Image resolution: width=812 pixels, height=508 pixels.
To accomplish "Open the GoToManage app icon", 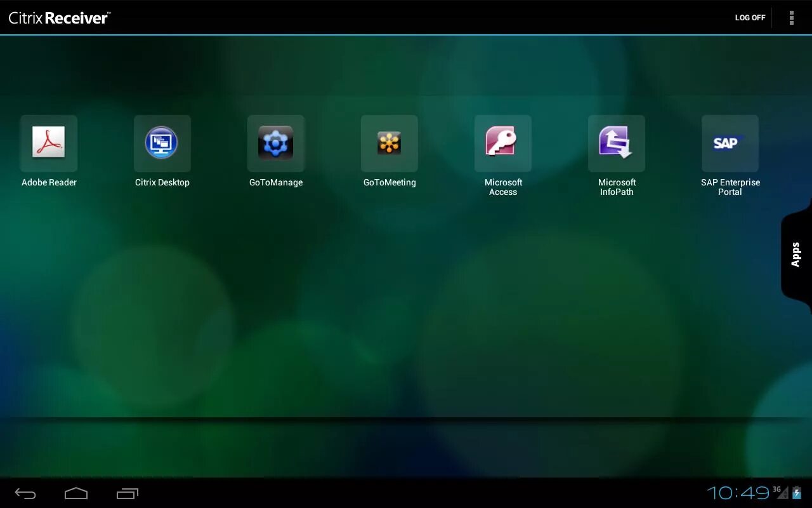I will [x=276, y=144].
